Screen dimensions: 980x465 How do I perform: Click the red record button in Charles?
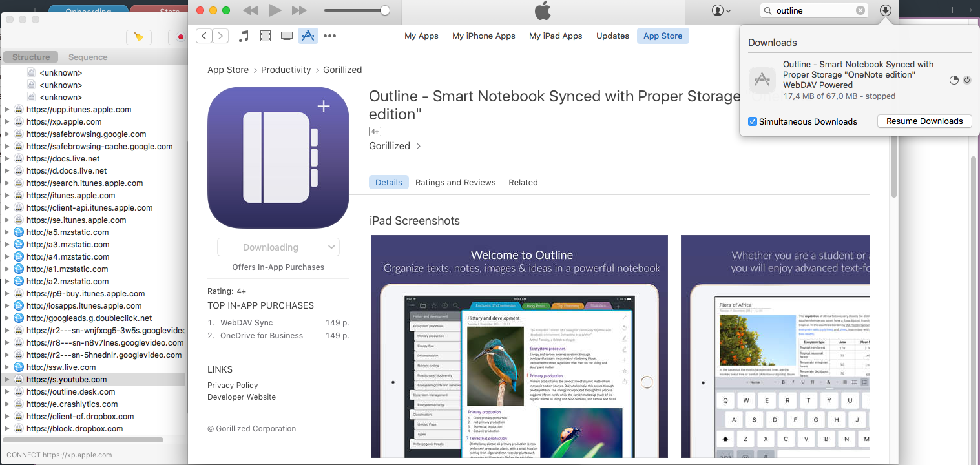click(181, 37)
